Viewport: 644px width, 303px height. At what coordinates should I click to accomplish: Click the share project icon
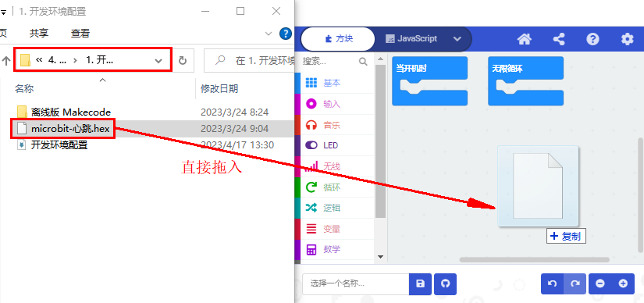pos(559,40)
